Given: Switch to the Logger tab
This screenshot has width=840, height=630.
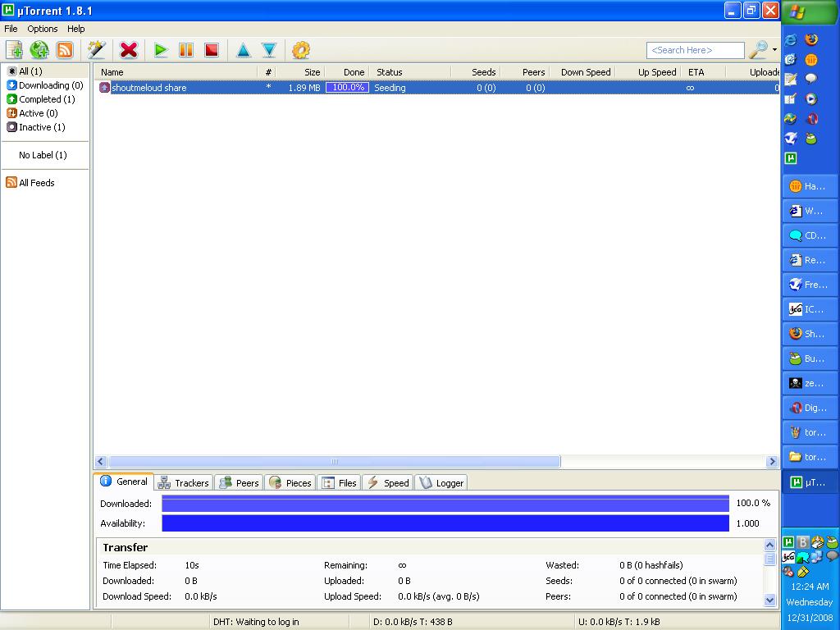Looking at the screenshot, I should [x=441, y=482].
